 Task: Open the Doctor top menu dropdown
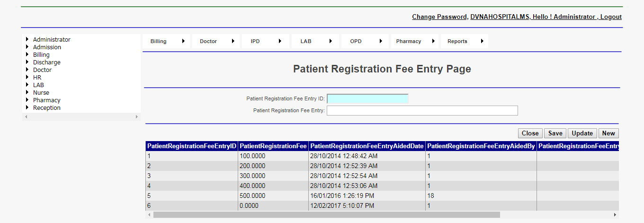click(x=216, y=41)
